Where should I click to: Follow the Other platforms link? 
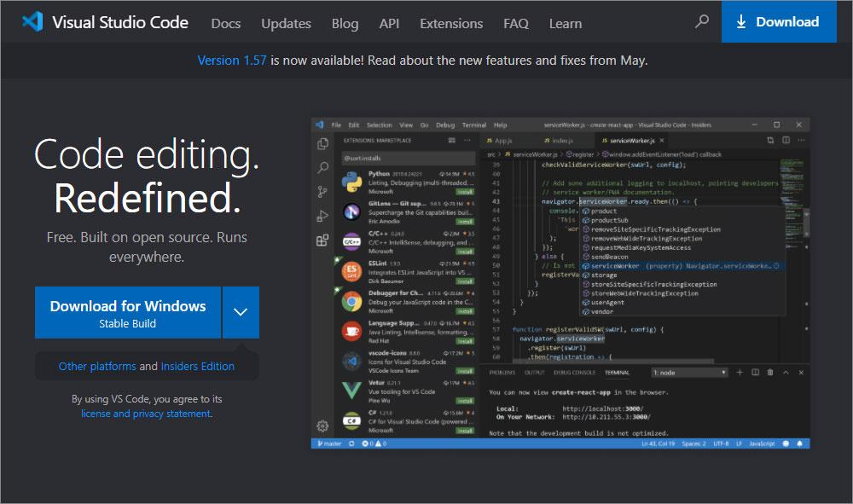97,366
